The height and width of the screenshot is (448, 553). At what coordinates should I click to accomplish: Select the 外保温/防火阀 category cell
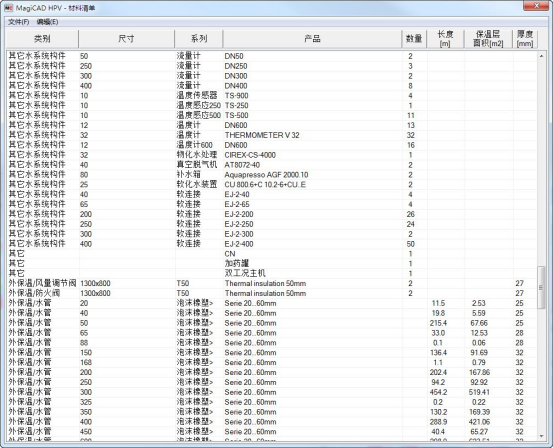(x=34, y=293)
